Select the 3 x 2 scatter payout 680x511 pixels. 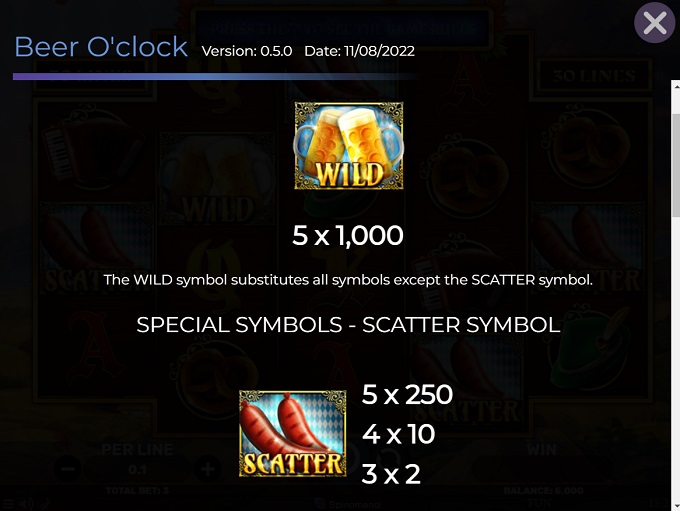(391, 474)
